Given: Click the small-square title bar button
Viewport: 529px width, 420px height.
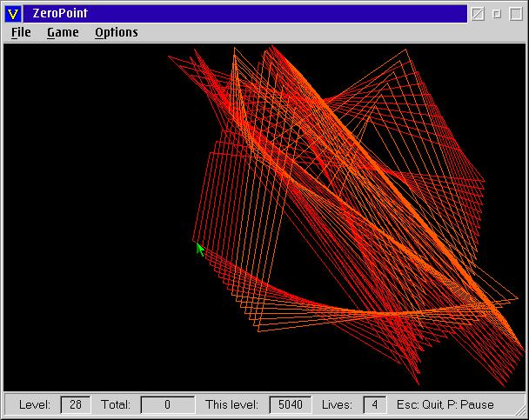Looking at the screenshot, I should [497, 14].
